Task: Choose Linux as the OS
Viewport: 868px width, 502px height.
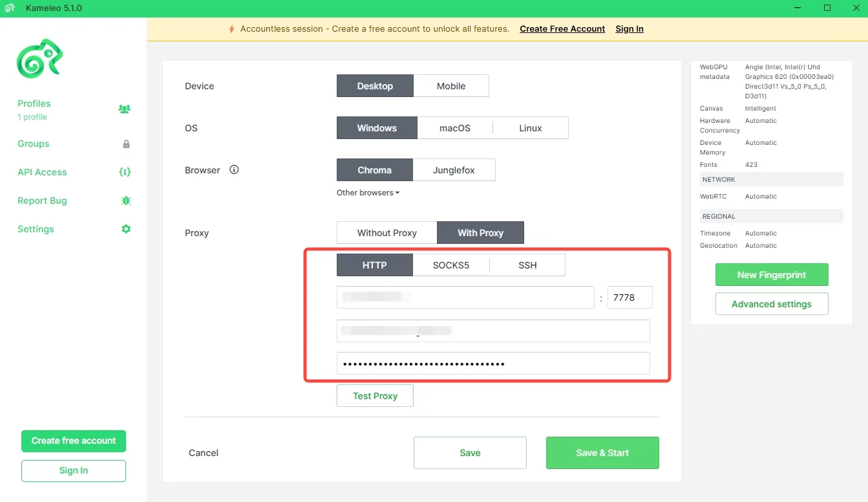Action: pyautogui.click(x=531, y=128)
